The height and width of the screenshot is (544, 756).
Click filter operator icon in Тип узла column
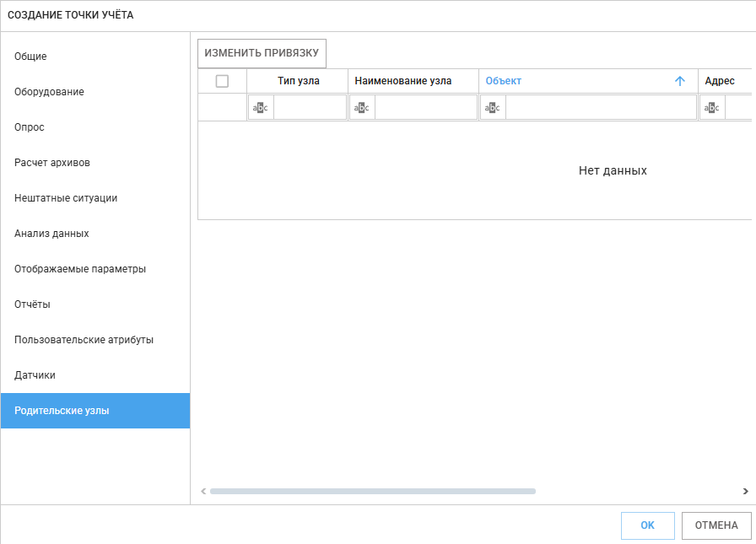pos(261,108)
